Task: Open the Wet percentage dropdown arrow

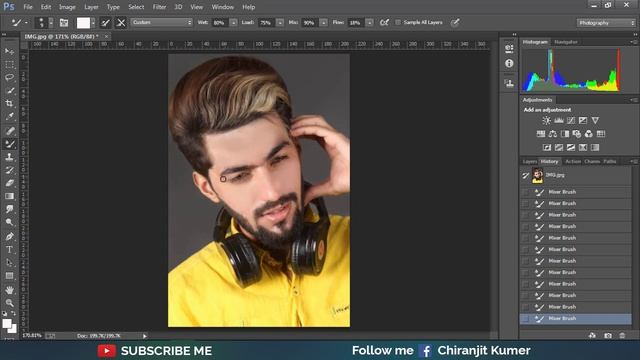Action: (233, 23)
